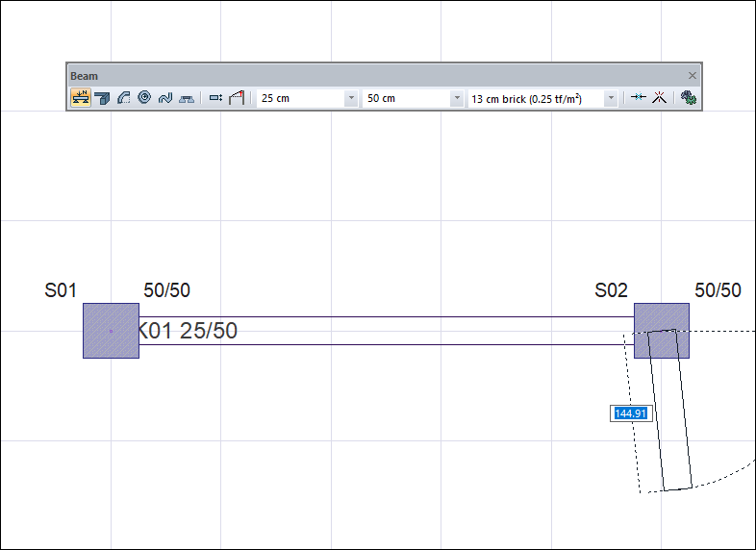756x550 pixels.
Task: Select column S01 square
Action: [111, 331]
